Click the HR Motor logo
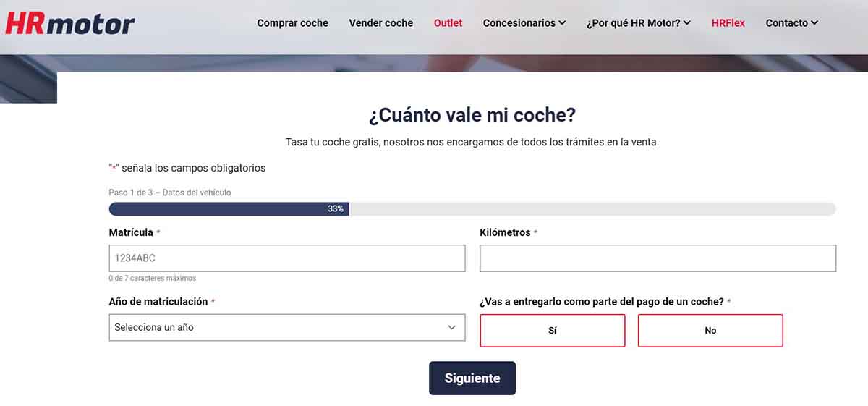Image resolution: width=868 pixels, height=406 pixels. [x=69, y=22]
